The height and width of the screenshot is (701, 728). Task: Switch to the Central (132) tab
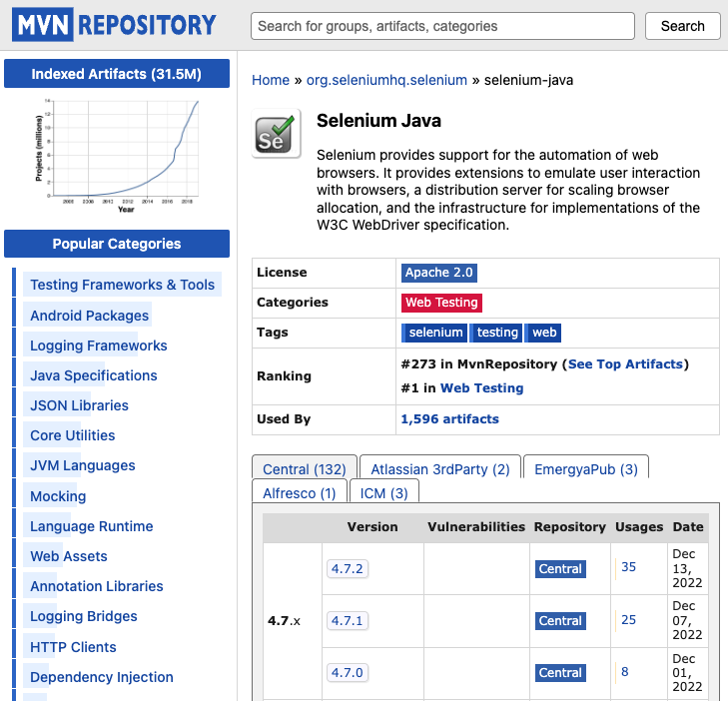coord(305,468)
